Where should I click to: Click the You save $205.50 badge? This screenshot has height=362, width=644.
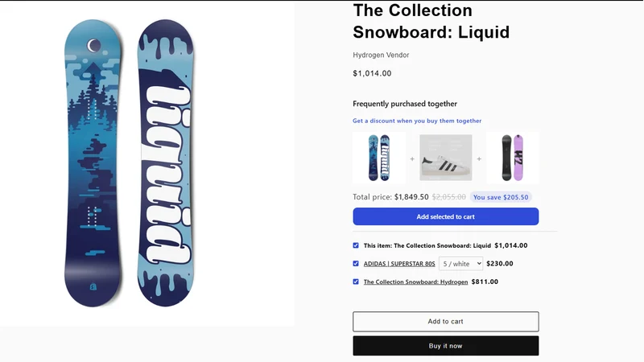pos(501,197)
